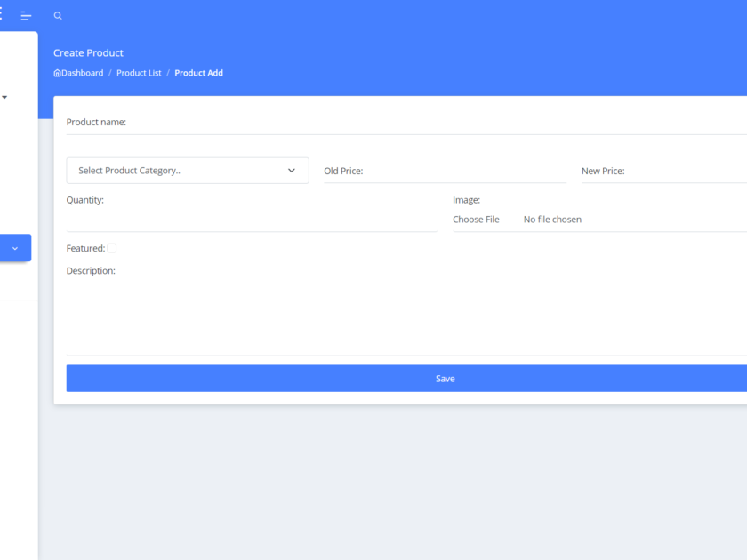Enable the Featured checkbox
The height and width of the screenshot is (560, 747).
point(111,248)
